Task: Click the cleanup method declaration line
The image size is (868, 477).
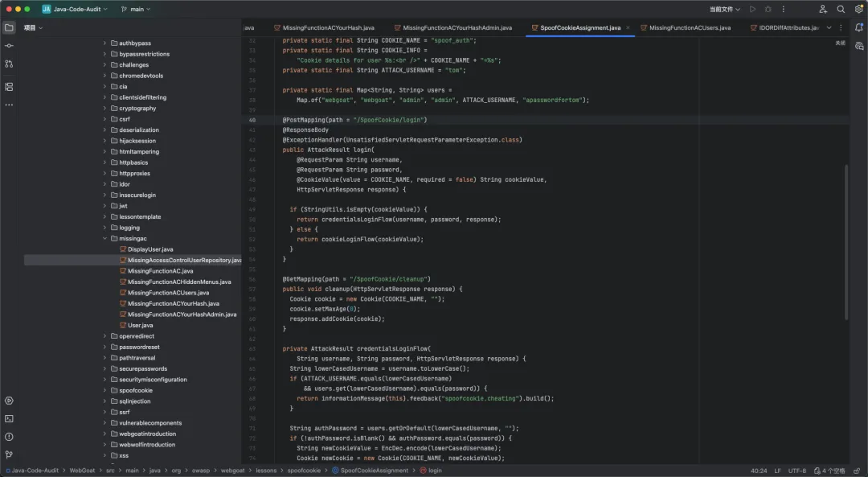Action: tap(372, 290)
